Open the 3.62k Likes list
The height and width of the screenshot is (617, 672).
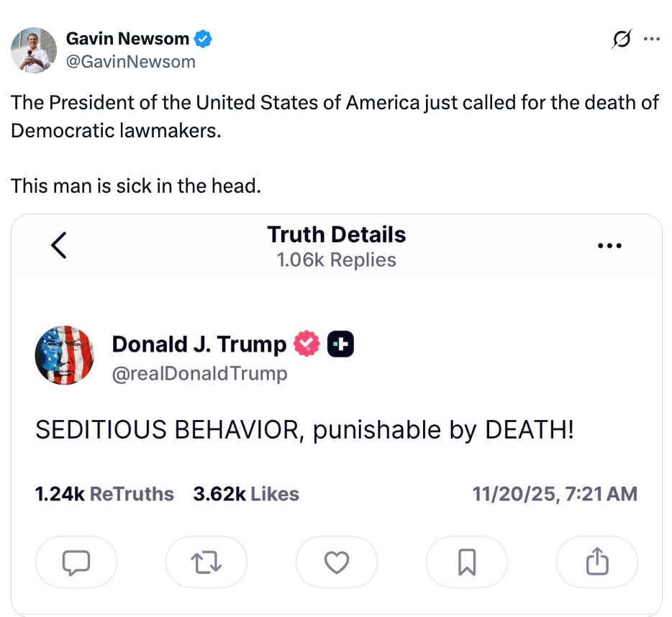(245, 494)
